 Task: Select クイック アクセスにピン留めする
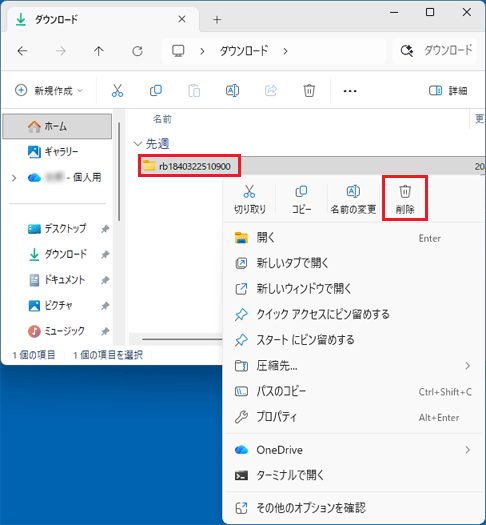pos(354,314)
